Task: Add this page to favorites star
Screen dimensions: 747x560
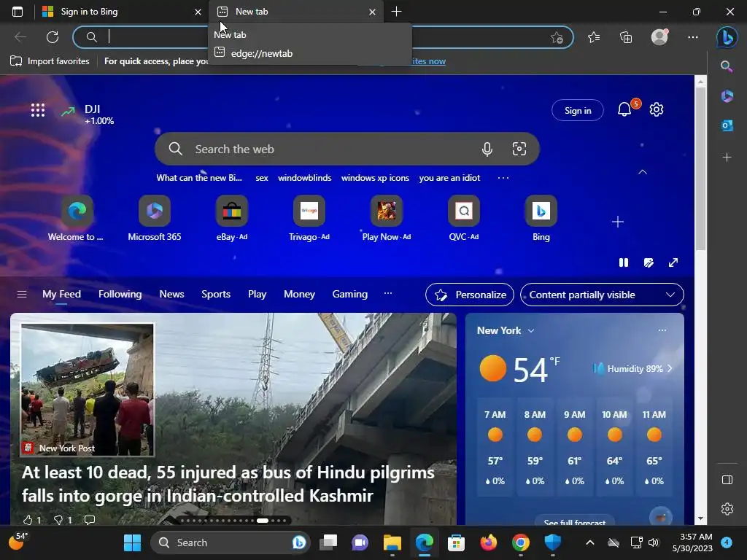Action: click(557, 37)
